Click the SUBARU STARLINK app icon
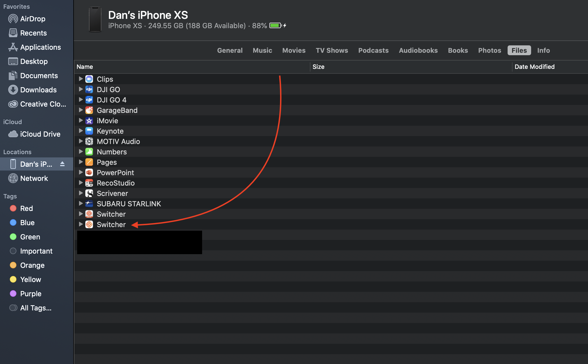The width and height of the screenshot is (588, 364). click(x=89, y=204)
